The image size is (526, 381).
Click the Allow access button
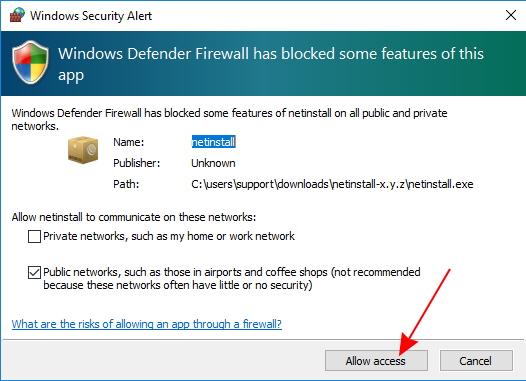pos(376,361)
